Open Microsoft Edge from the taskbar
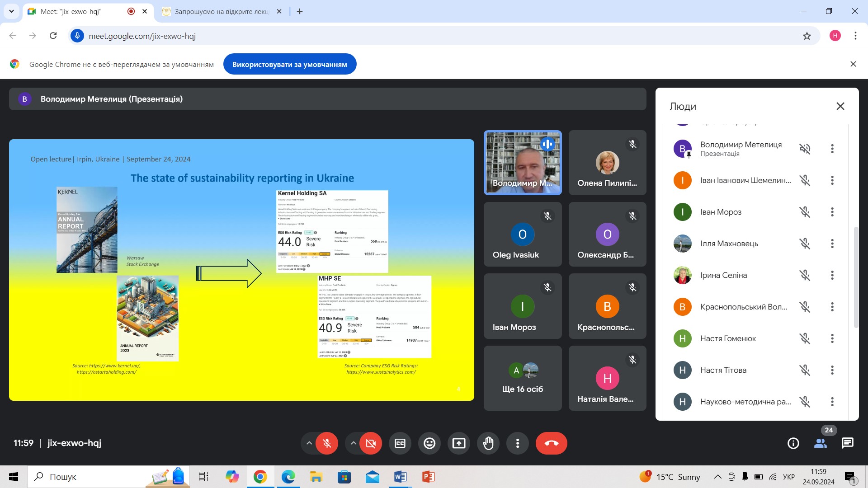This screenshot has width=868, height=488. [x=288, y=477]
